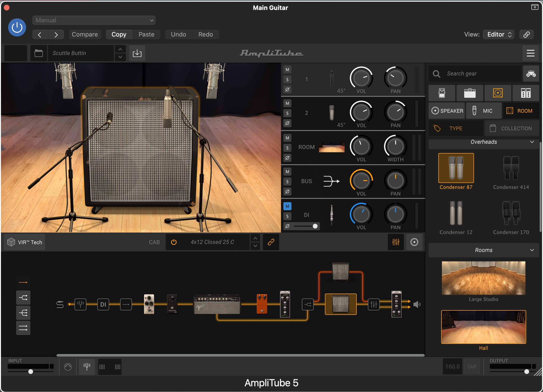543x392 pixels.
Task: Open the Manual preset dropdown
Action: coord(94,20)
